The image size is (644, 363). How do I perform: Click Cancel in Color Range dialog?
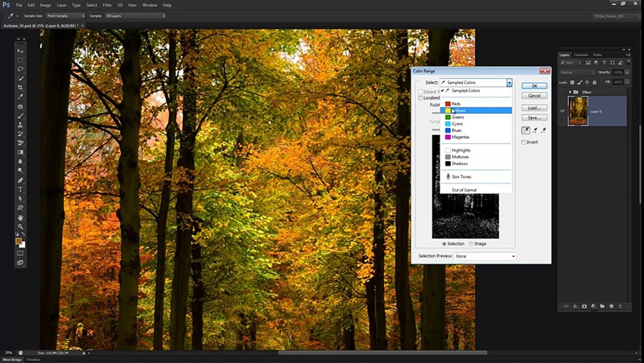coord(534,96)
